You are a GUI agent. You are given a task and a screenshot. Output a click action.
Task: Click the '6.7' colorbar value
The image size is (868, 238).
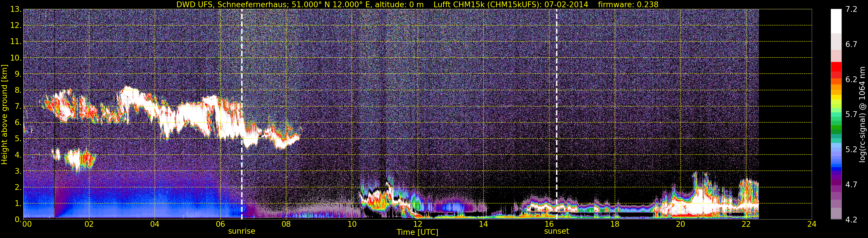coord(851,44)
